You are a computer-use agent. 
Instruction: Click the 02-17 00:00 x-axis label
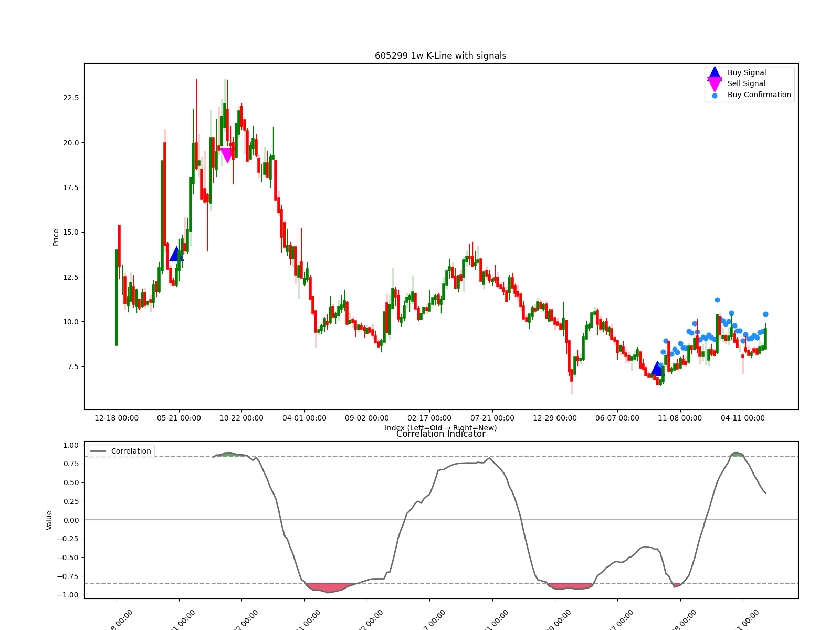pos(429,418)
